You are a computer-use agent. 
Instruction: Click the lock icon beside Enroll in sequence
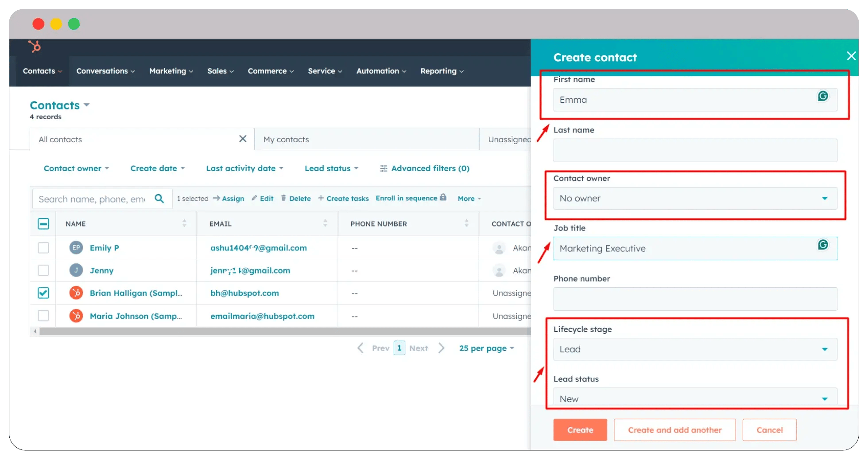point(443,198)
